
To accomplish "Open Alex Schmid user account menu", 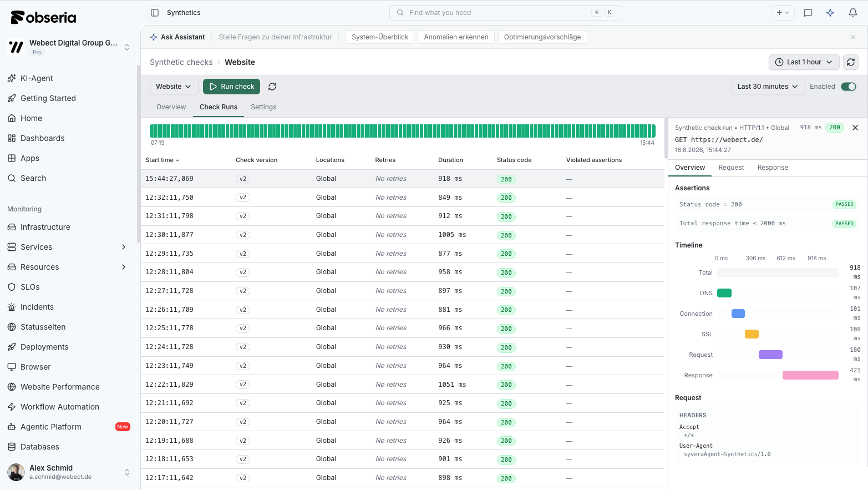I will point(69,472).
